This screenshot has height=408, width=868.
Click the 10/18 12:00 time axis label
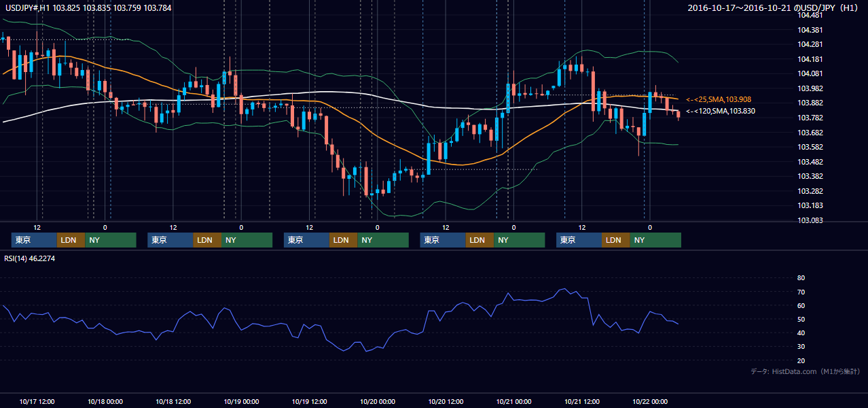click(x=173, y=401)
